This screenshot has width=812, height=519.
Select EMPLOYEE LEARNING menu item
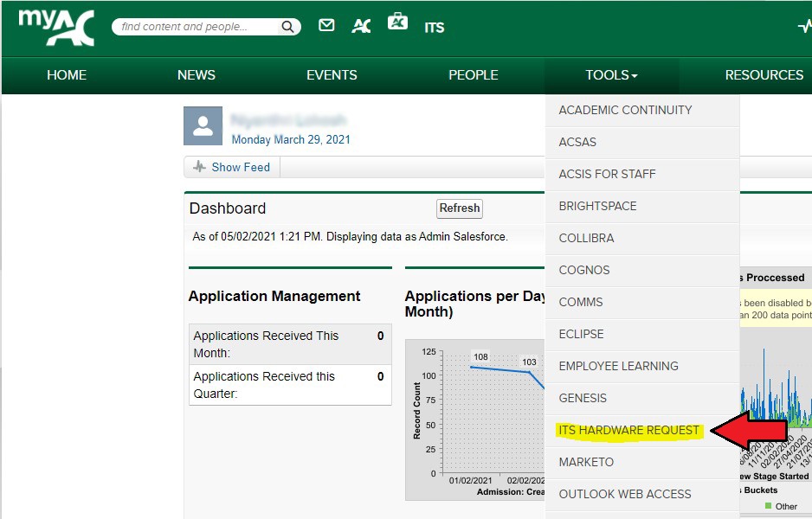point(618,366)
